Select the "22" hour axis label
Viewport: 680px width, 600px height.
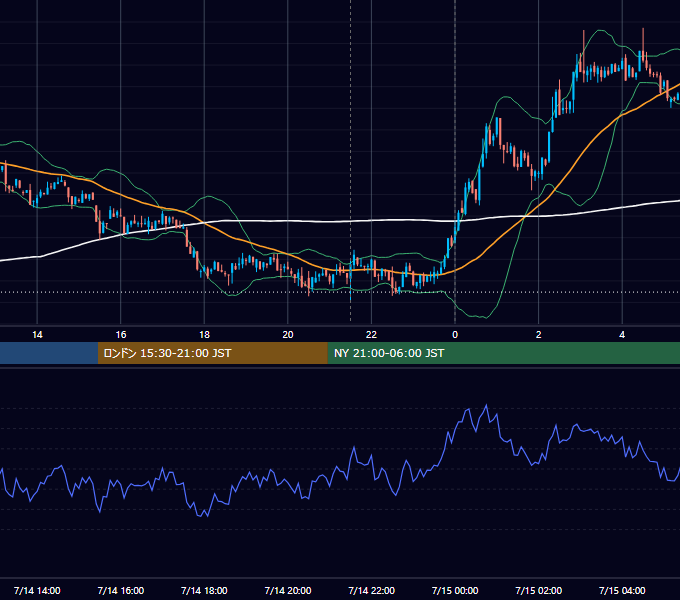[x=371, y=335]
